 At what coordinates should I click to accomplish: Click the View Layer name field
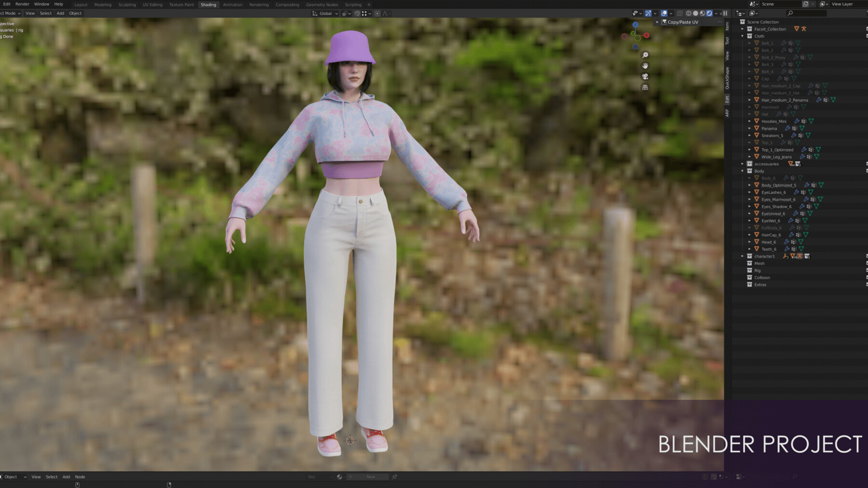(x=849, y=4)
